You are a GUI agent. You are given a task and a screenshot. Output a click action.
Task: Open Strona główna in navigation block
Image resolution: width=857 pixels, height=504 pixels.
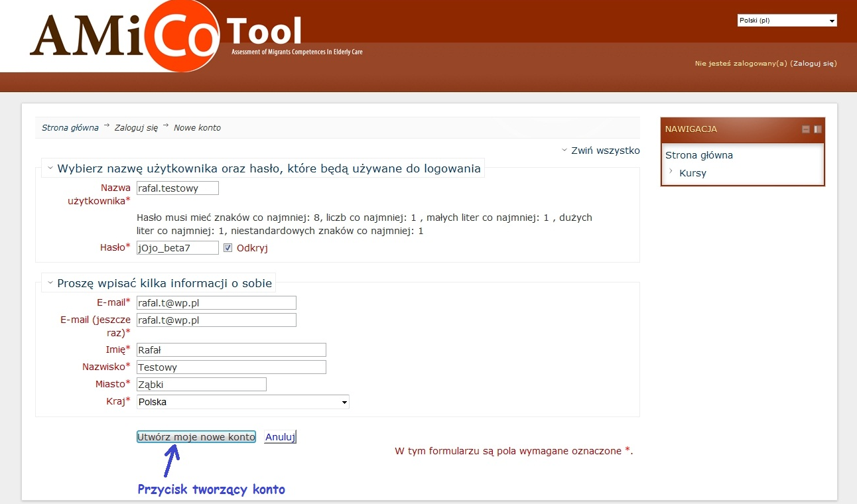point(699,155)
